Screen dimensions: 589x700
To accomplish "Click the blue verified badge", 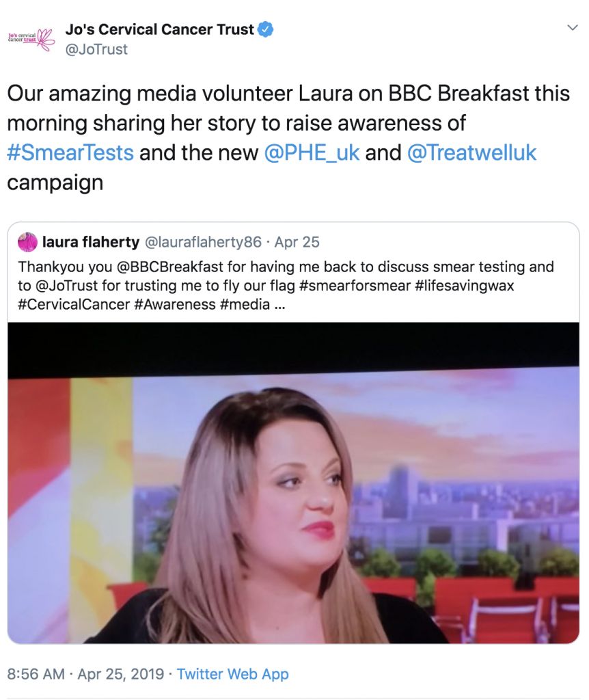I will pos(266,29).
